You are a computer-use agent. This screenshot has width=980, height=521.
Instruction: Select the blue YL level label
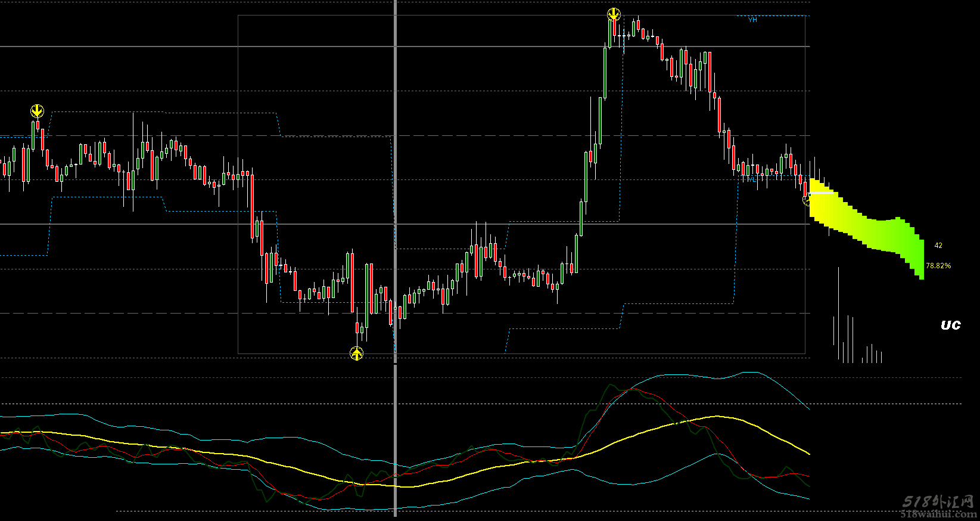[x=752, y=178]
